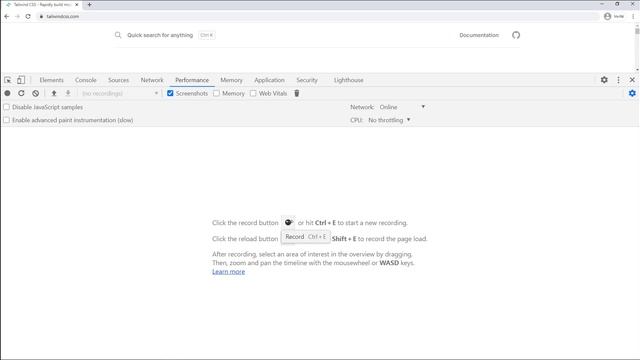
Task: Switch to the Console tab
Action: [86, 80]
